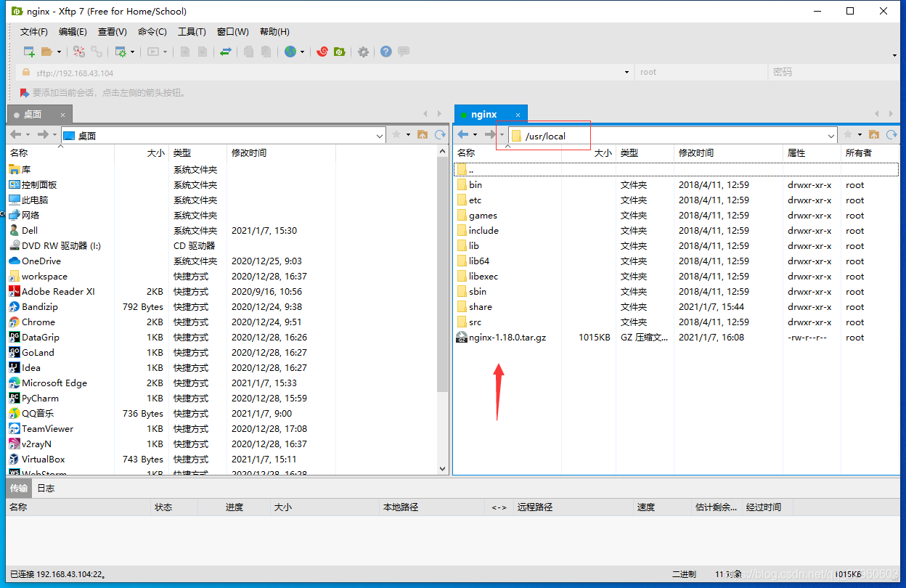906x588 pixels.
Task: Sort local list by 修改时间 column
Action: pos(281,152)
